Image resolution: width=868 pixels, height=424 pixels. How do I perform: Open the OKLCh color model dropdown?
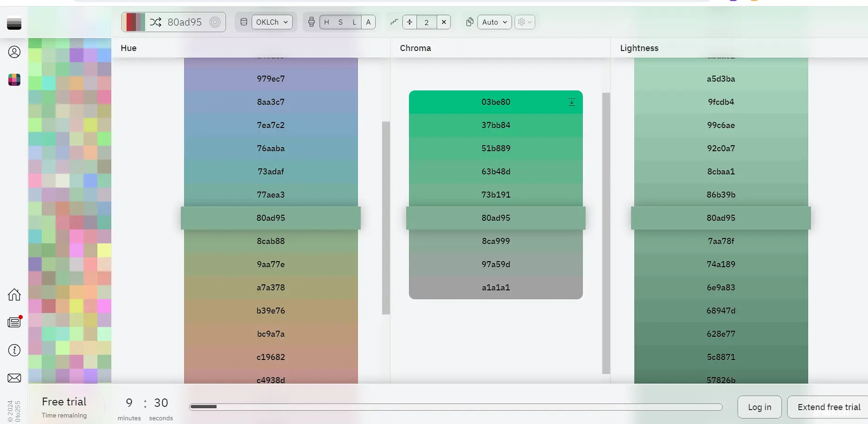click(272, 22)
